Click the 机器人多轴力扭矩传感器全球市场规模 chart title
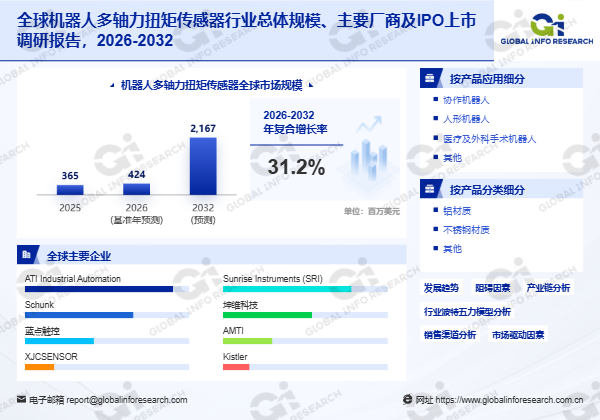Viewport: 600px width, 420px height. pyautogui.click(x=212, y=85)
